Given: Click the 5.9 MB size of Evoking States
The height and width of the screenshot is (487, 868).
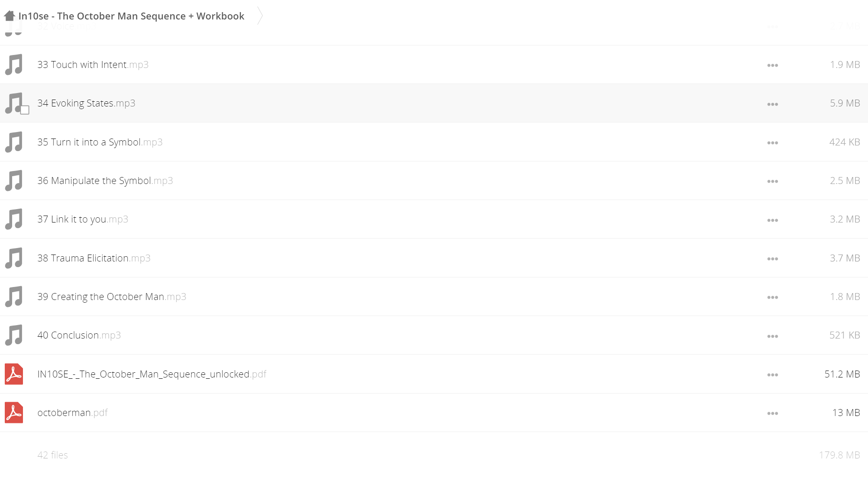Looking at the screenshot, I should 845,103.
